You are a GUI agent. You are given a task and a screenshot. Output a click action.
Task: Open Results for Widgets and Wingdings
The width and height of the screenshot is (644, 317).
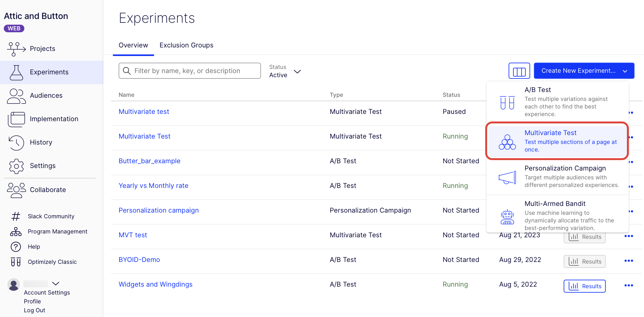coord(585,286)
